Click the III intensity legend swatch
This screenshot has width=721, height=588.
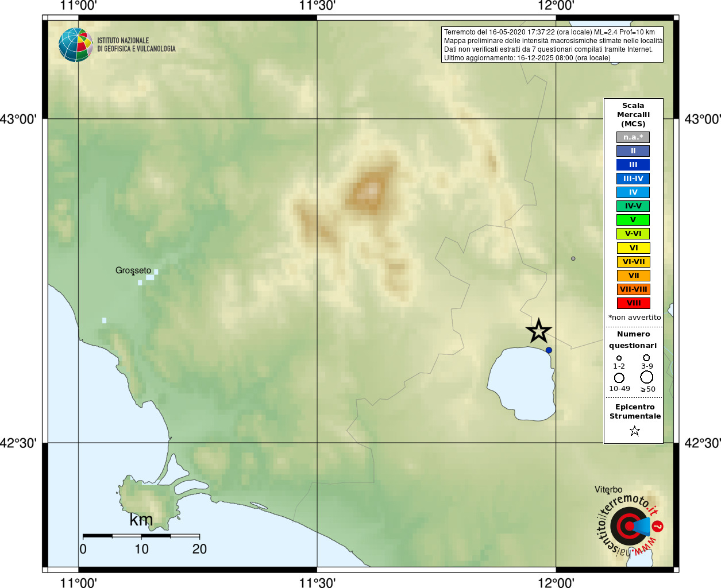(633, 165)
